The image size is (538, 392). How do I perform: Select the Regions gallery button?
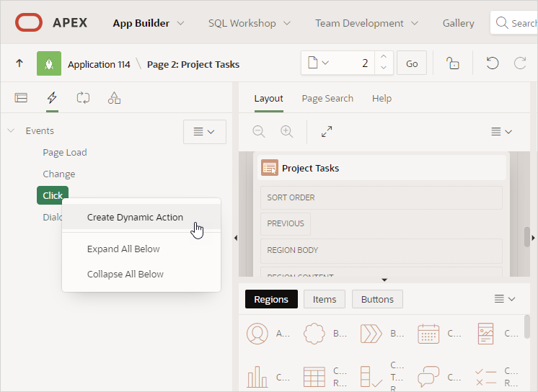[271, 299]
